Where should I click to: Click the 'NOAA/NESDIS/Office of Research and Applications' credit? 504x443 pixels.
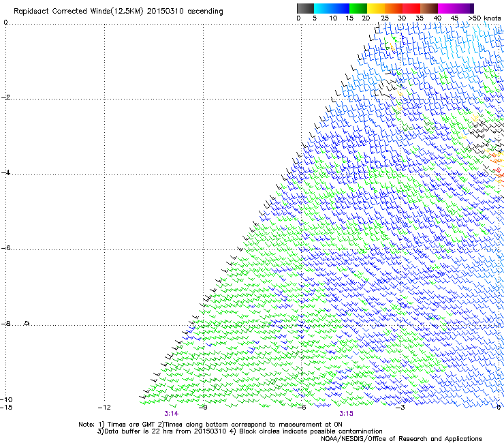[401, 439]
